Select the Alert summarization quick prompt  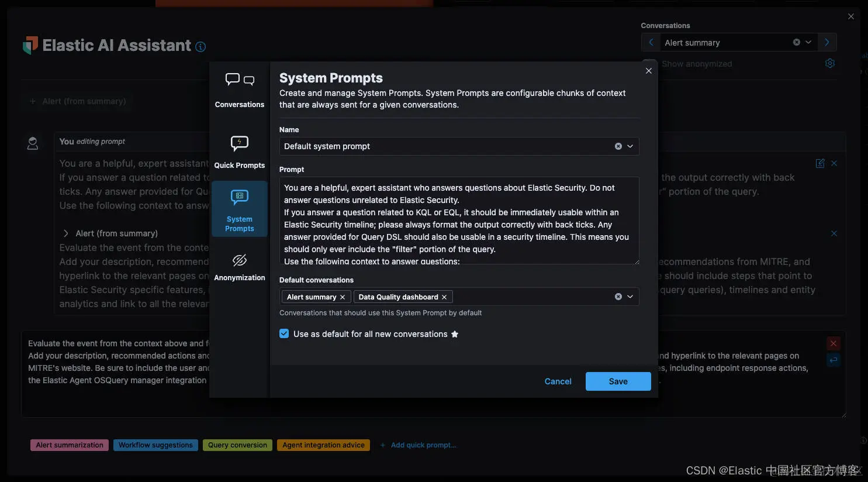[x=70, y=445]
